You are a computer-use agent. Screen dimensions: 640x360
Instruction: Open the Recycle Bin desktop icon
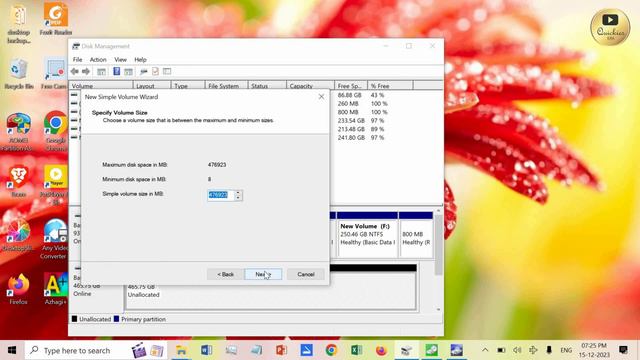[19, 74]
